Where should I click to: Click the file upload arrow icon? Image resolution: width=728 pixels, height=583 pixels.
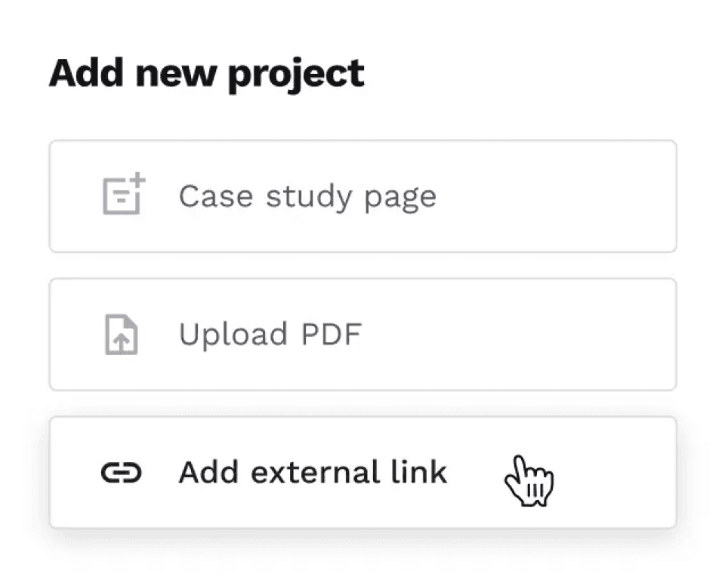coord(119,334)
